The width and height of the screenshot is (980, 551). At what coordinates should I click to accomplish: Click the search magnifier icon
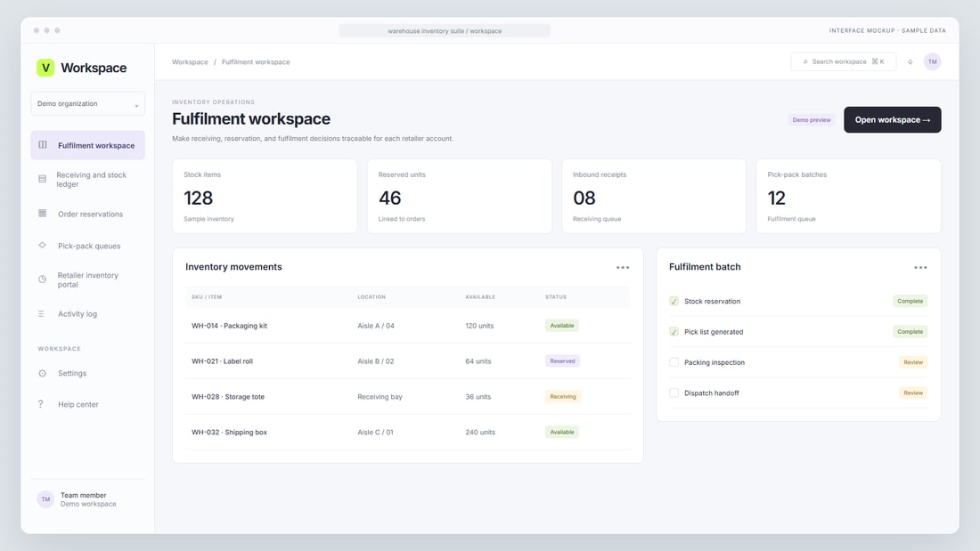pyautogui.click(x=805, y=61)
